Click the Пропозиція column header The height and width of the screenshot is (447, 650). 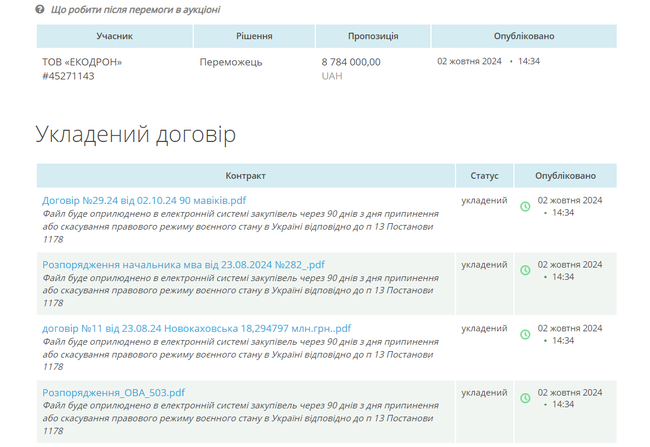coord(372,36)
